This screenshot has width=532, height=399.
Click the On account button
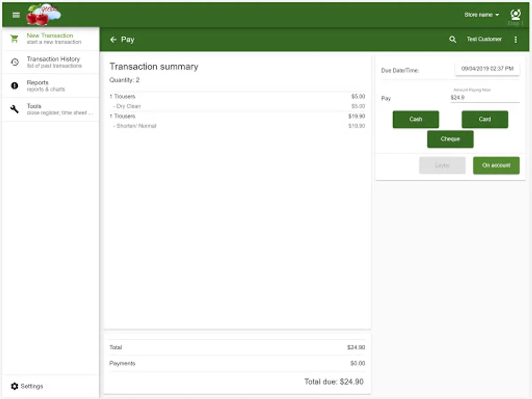pyautogui.click(x=496, y=165)
